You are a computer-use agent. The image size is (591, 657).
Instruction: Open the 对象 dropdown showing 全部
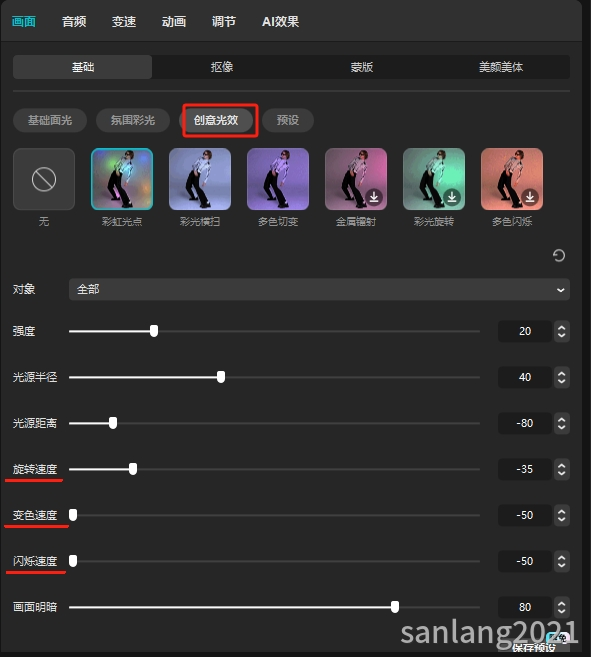pyautogui.click(x=319, y=289)
